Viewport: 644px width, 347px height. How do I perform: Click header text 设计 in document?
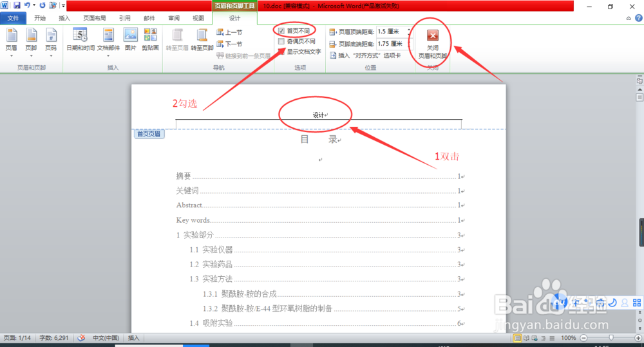(318, 115)
